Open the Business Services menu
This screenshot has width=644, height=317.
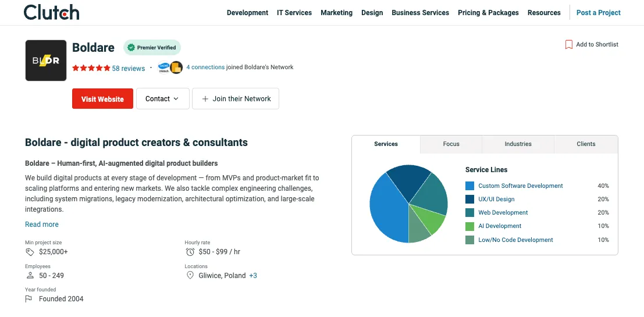click(421, 13)
